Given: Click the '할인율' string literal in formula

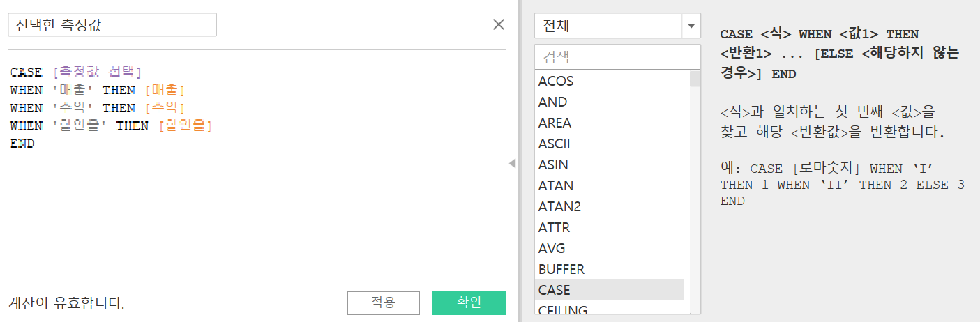Looking at the screenshot, I should [80, 125].
